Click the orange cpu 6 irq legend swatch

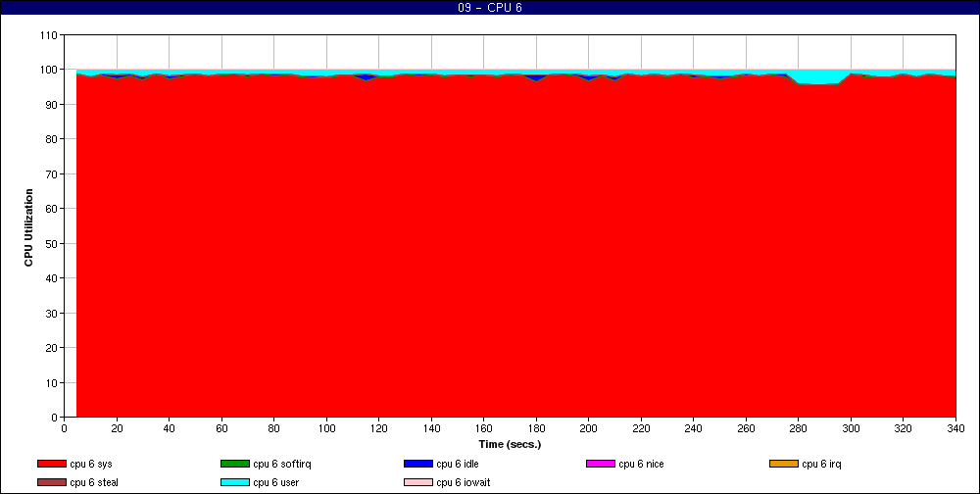point(784,464)
